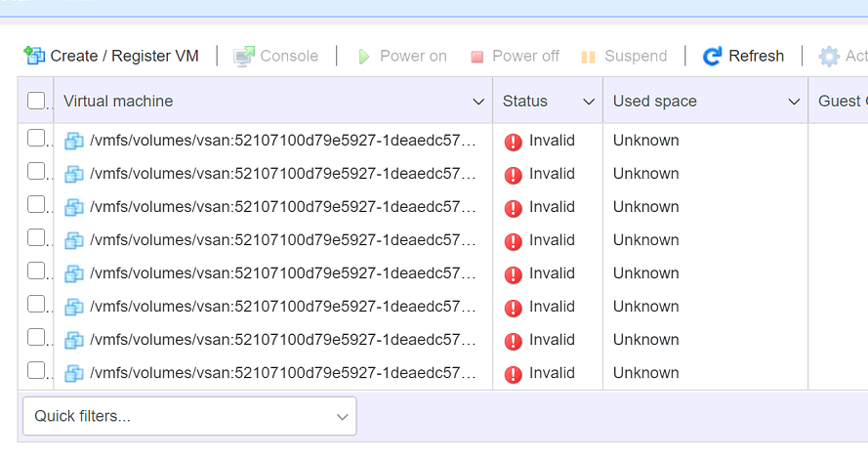Click the red Power off icon

point(476,57)
